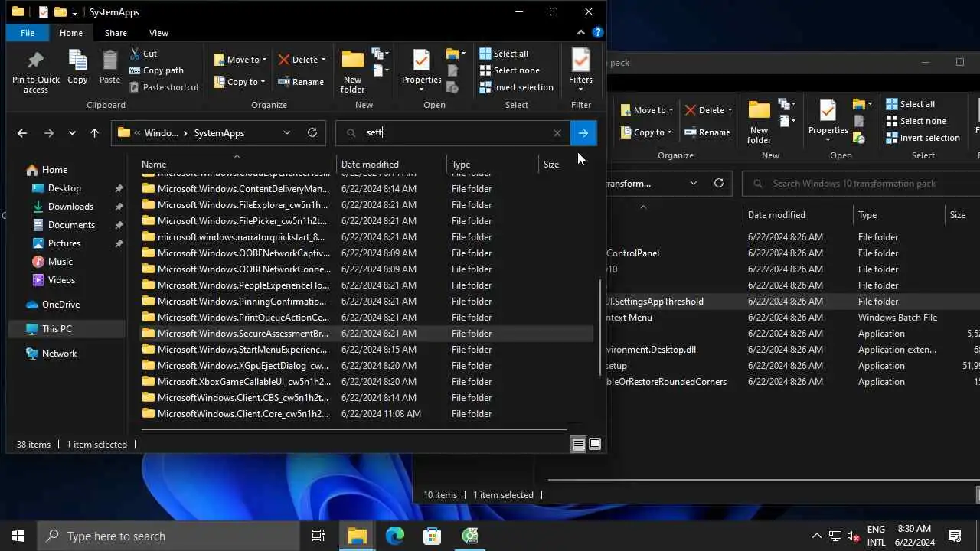Switch to the Home tab
Screen dimensions: 980x551
(x=70, y=33)
